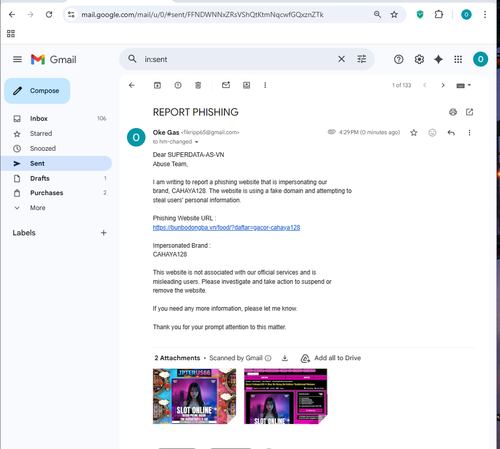
Task: Archive this conversation
Action: tap(157, 85)
